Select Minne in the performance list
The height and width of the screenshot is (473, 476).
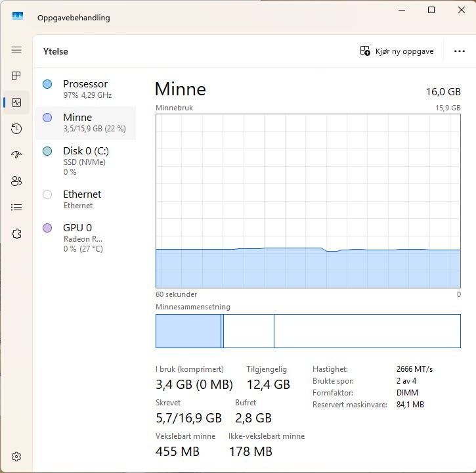click(x=85, y=123)
